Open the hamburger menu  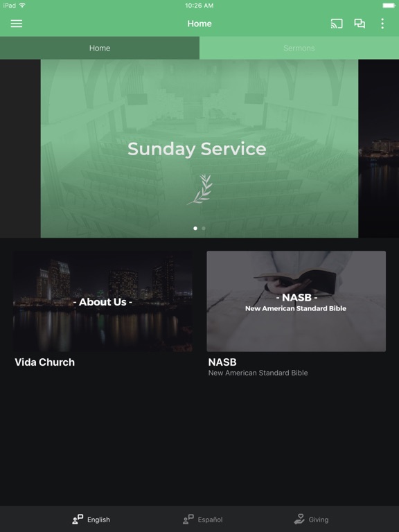click(17, 24)
